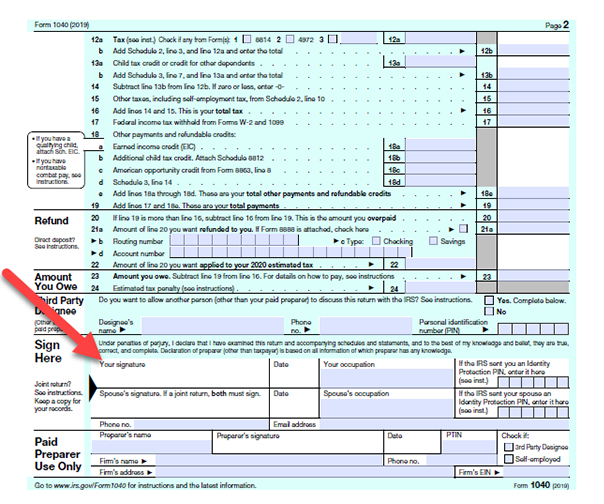Viewport: 604px width, 504px height.
Task: Select the Checking account type checkbox
Action: tap(376, 241)
